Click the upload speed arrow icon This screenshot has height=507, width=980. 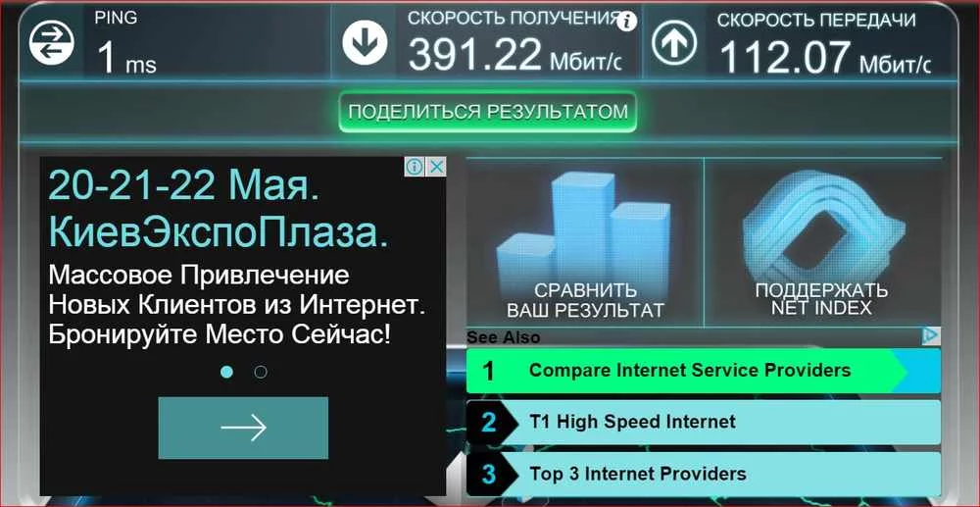click(x=674, y=42)
